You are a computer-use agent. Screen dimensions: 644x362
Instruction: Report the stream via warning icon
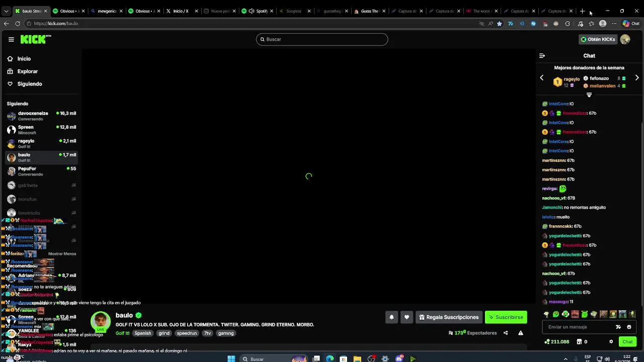point(521,333)
